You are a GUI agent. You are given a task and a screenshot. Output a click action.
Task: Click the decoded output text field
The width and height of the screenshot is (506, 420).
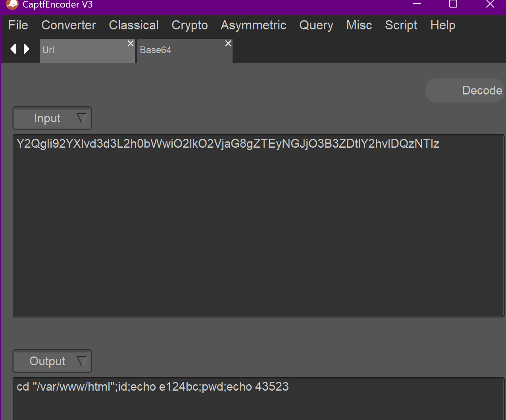(258, 397)
